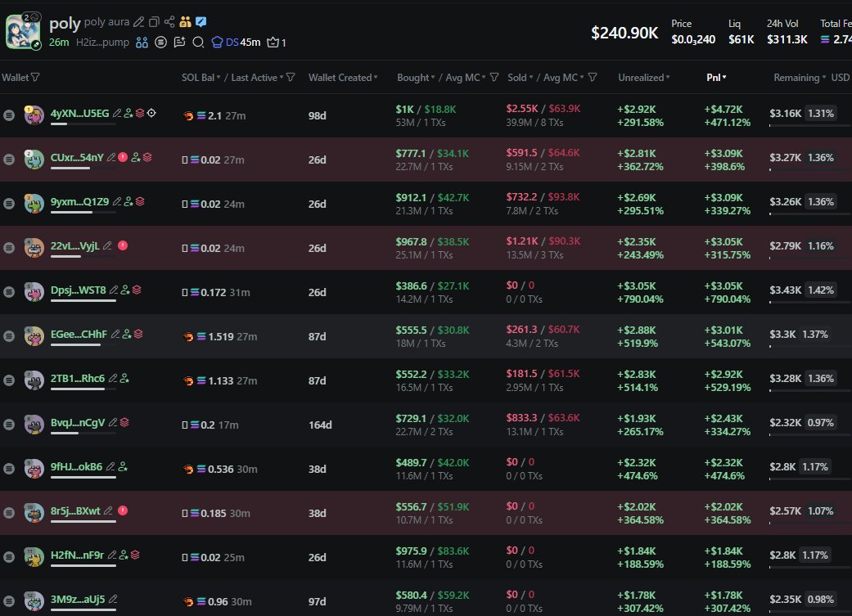Click the magnifier search icon in token header
The image size is (852, 616).
coord(198,43)
